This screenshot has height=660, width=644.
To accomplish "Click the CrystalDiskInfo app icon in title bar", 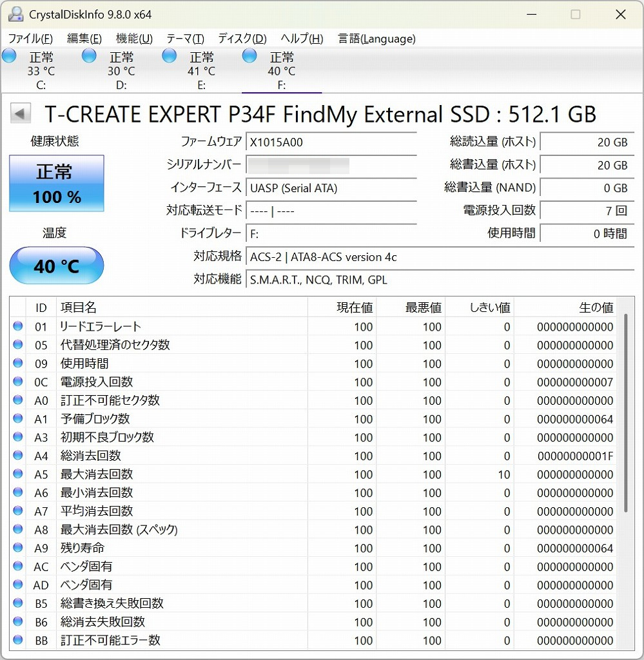I will click(15, 14).
